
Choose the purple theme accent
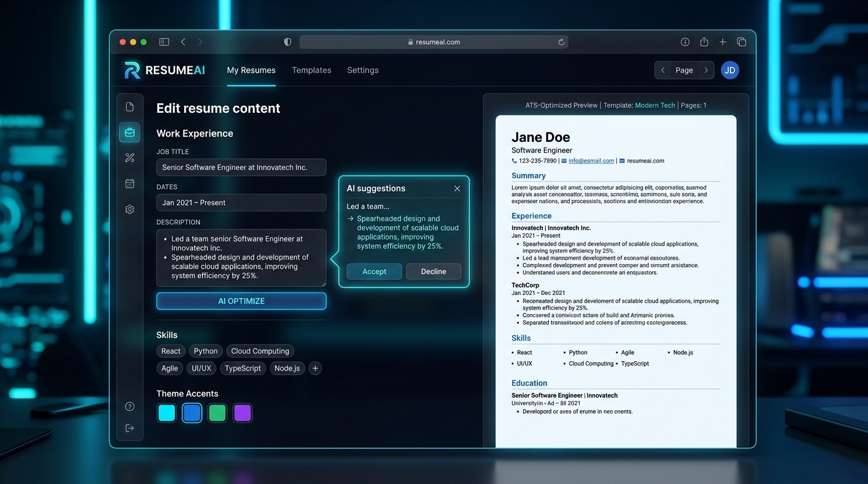(242, 413)
